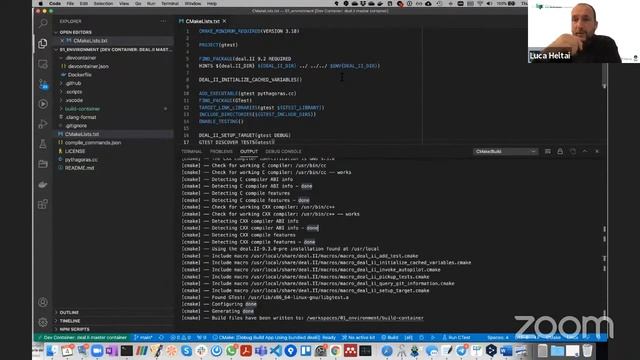
Task: Open the Project Manager folder icon
Action: [x=43, y=164]
